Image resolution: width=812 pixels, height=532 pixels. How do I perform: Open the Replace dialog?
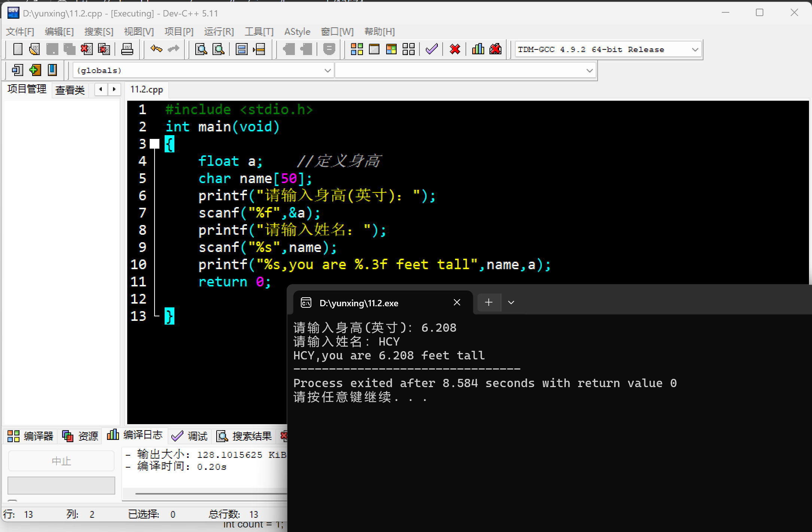click(219, 49)
